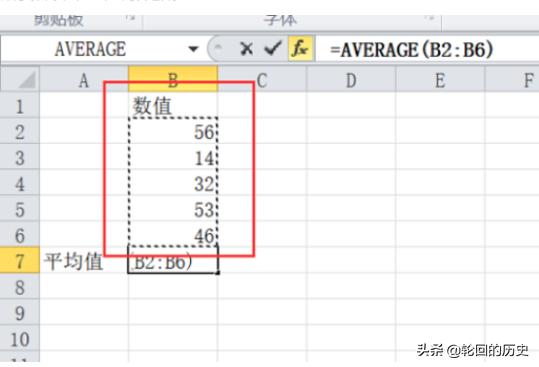Image resolution: width=539 pixels, height=367 pixels.
Task: Open the Clipboard group dialog launcher
Action: [x=130, y=18]
